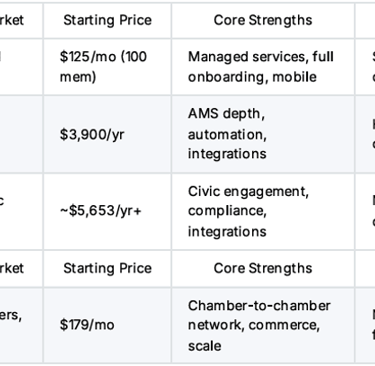The width and height of the screenshot is (375, 366).
Task: Click the $3,900/yr price cell
Action: point(107,134)
